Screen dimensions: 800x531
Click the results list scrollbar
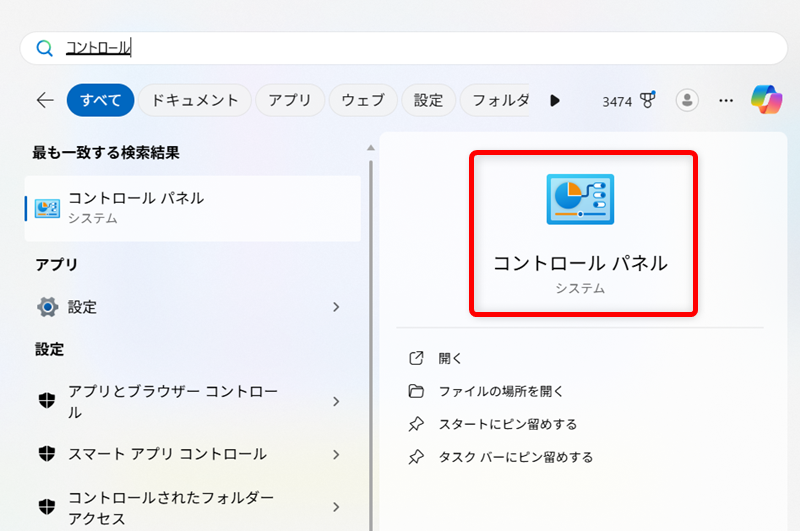pos(371,345)
